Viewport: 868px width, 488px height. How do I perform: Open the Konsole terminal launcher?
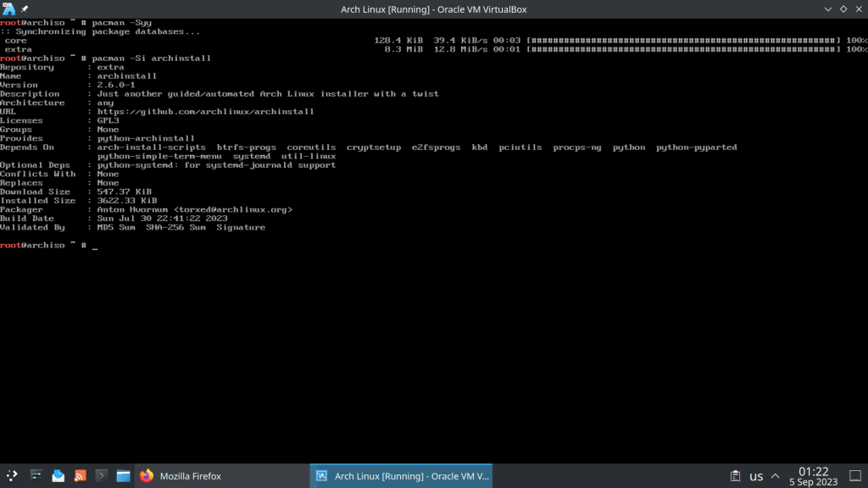(102, 475)
